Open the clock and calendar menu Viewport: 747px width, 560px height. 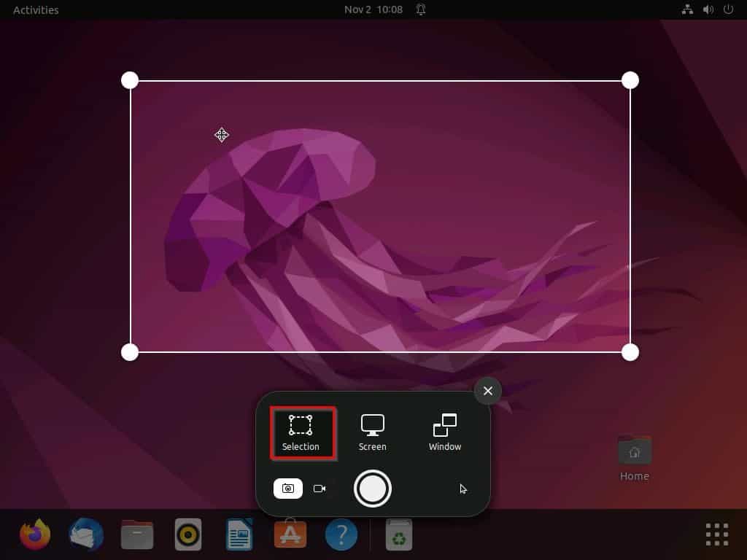[x=373, y=9]
